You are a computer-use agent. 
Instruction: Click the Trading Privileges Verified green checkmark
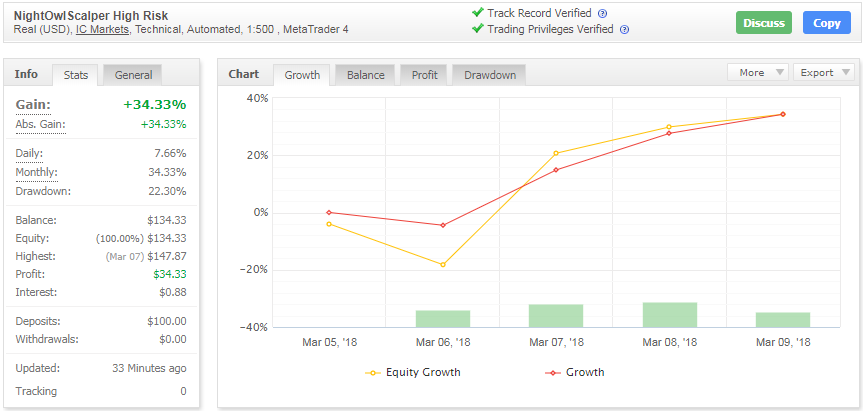coord(478,28)
